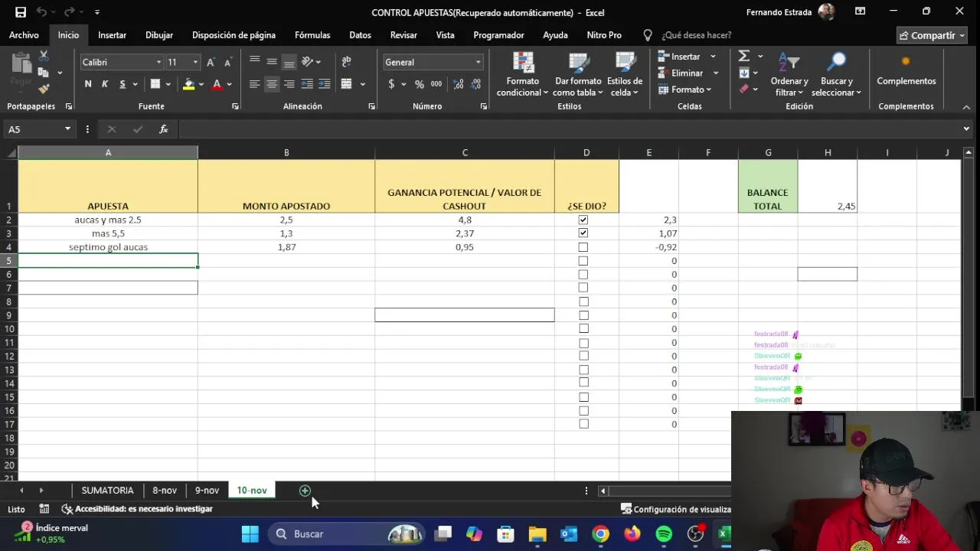Check the checkbox in row 5

(x=583, y=261)
